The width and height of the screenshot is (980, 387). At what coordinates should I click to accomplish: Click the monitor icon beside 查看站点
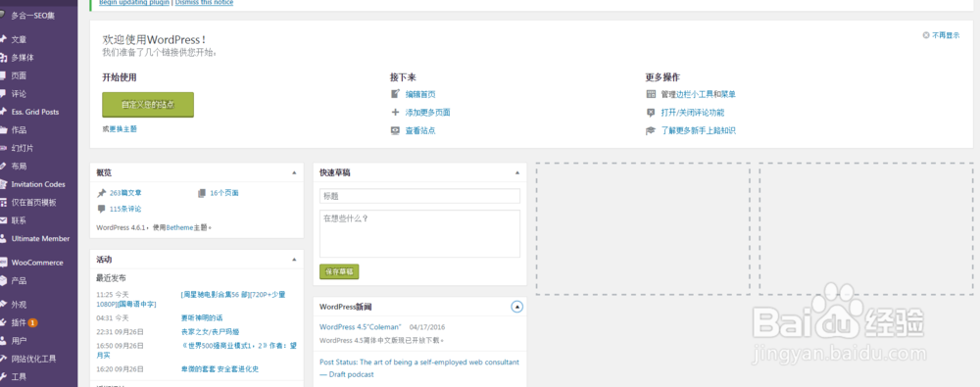pos(395,130)
